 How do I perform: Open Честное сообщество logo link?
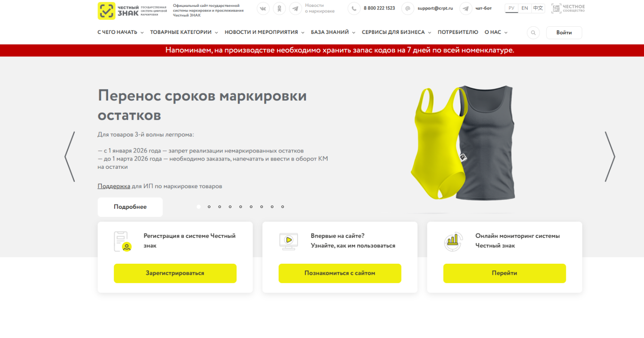[x=568, y=8]
